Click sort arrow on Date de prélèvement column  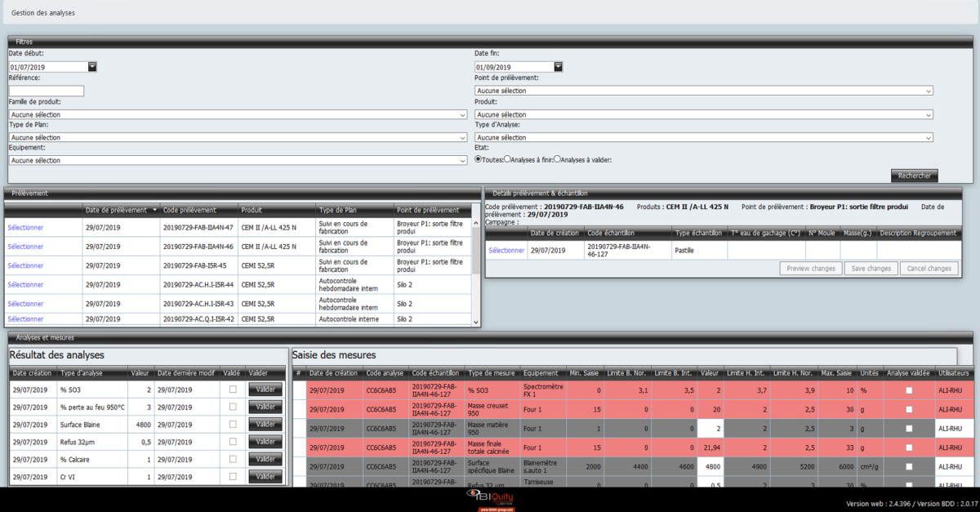[154, 210]
